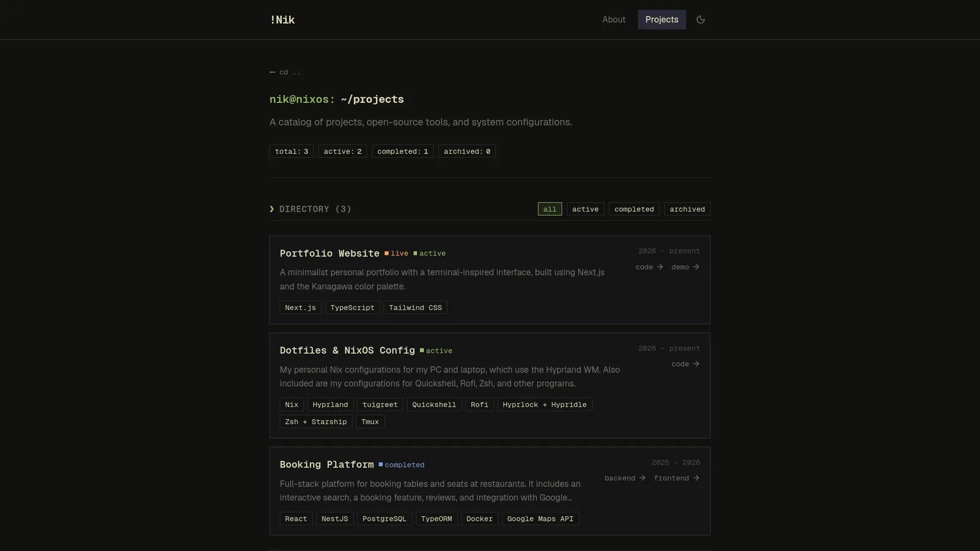Viewport: 980px width, 551px height.
Task: Click the Hyprland tag
Action: click(x=330, y=405)
